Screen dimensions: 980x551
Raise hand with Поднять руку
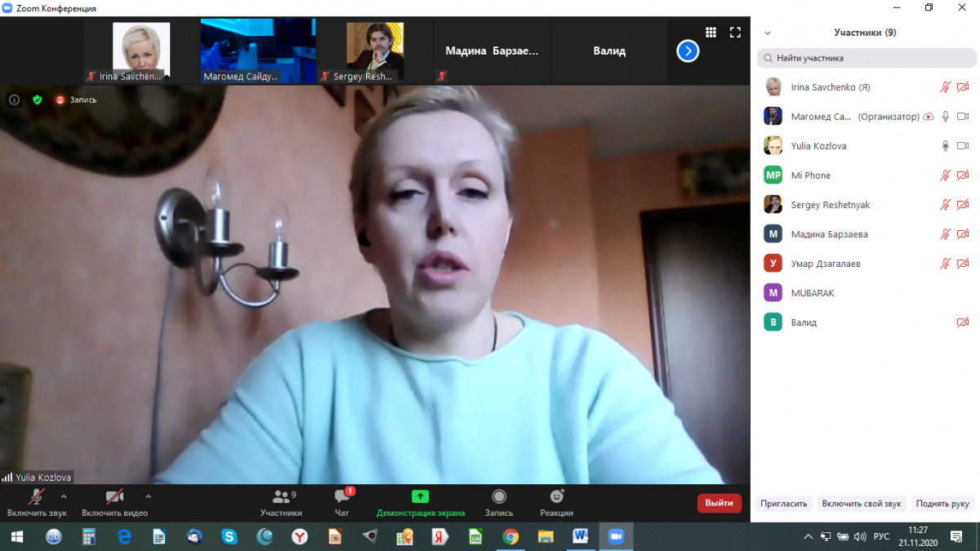(942, 504)
